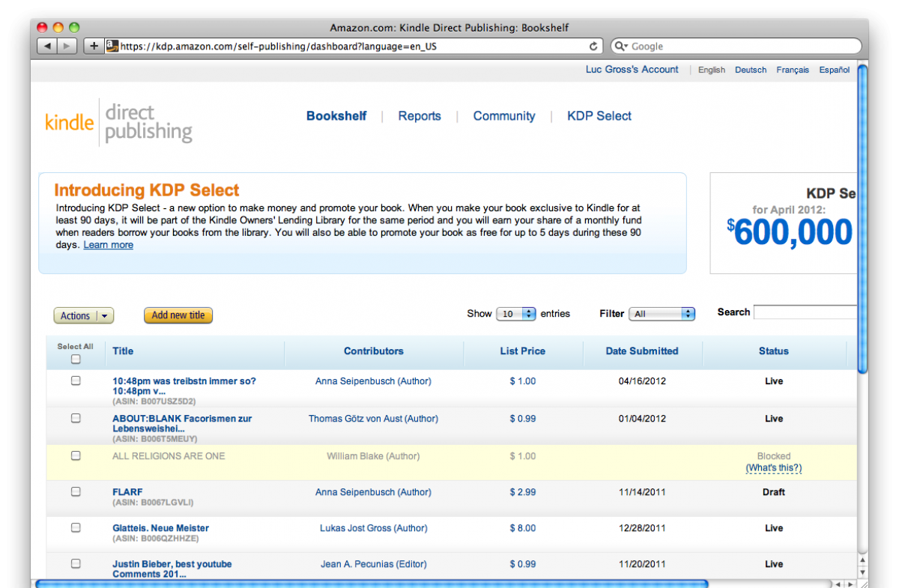The width and height of the screenshot is (899, 588).
Task: Follow the Learn more link
Action: click(108, 245)
